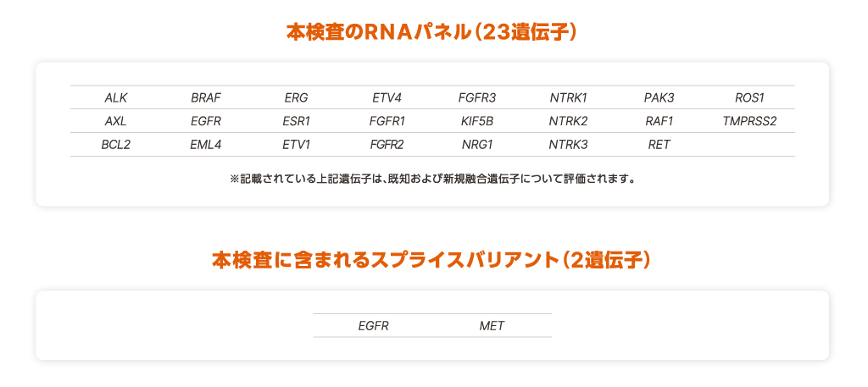Click FGFR3 in the gene table
868x387 pixels.
tap(477, 97)
